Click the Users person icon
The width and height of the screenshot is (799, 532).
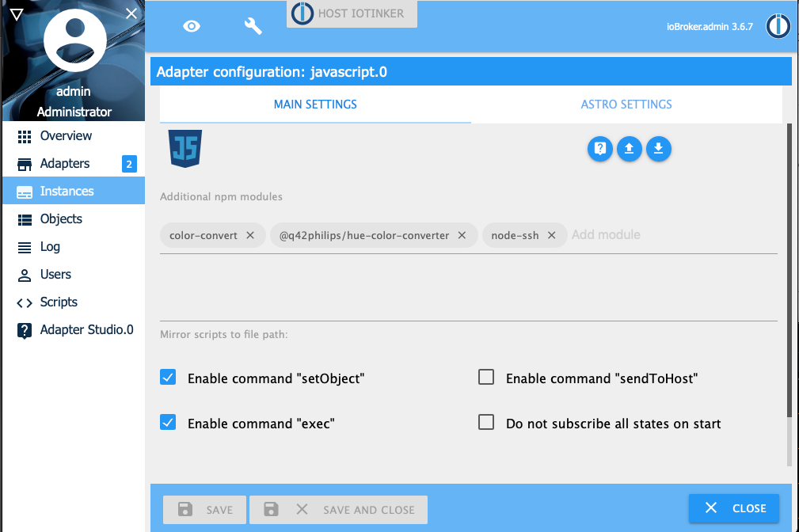pyautogui.click(x=24, y=275)
